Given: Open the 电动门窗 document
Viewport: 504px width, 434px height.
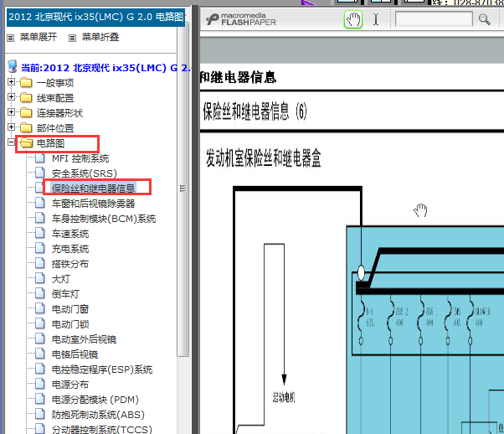Looking at the screenshot, I should [70, 309].
